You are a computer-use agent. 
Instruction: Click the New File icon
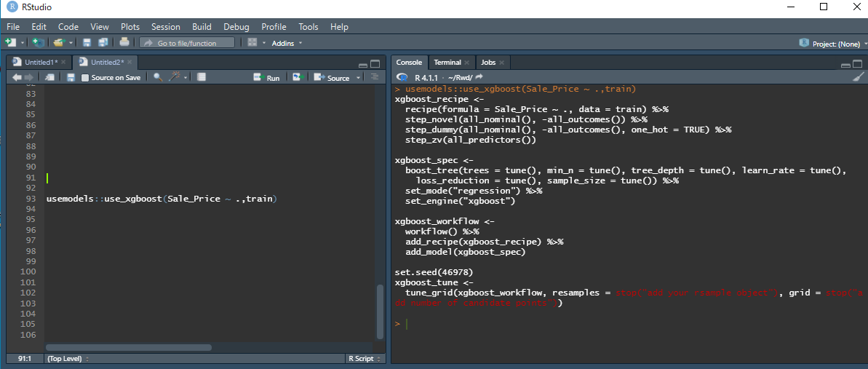[x=10, y=43]
